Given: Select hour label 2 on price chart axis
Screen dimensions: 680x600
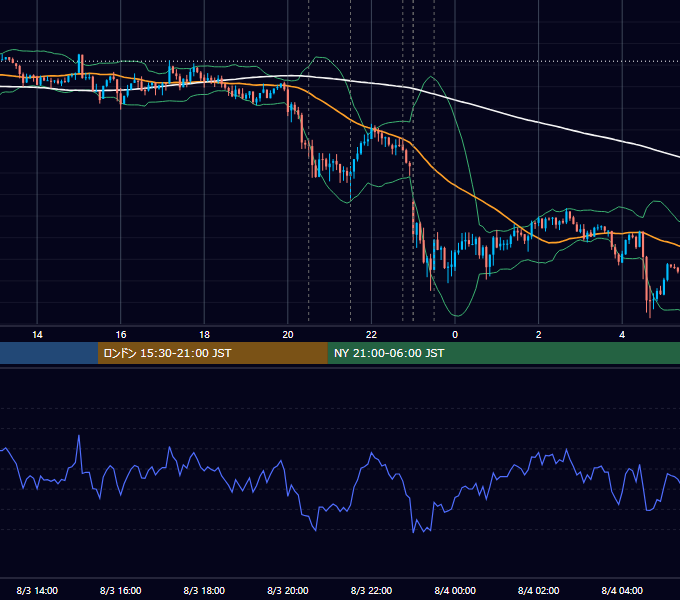Looking at the screenshot, I should pos(538,335).
